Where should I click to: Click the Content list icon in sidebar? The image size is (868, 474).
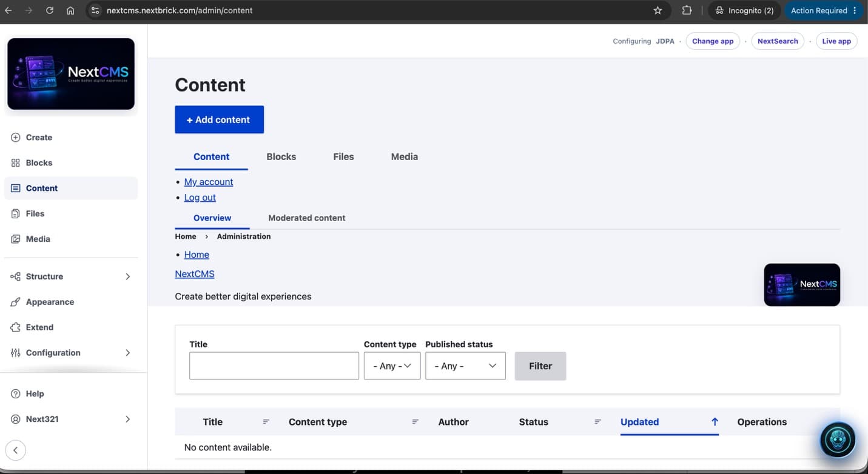(x=16, y=189)
